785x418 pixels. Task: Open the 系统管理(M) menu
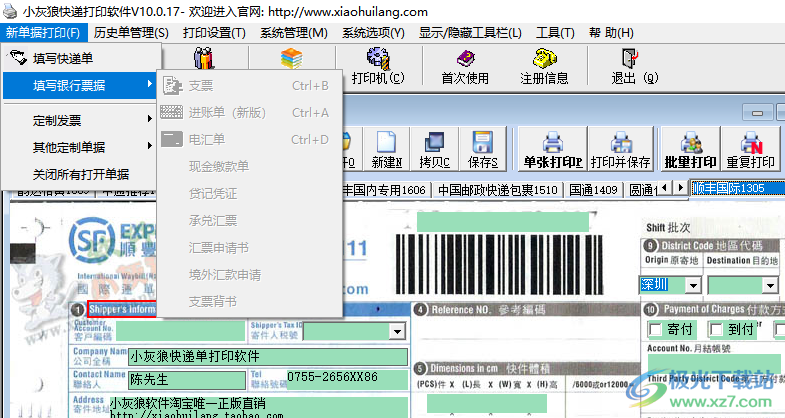pyautogui.click(x=294, y=33)
